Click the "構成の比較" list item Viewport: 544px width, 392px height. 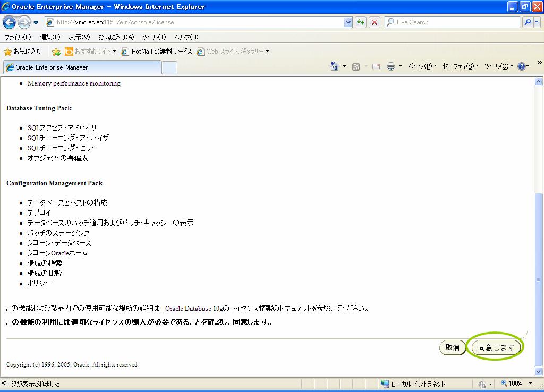(45, 273)
